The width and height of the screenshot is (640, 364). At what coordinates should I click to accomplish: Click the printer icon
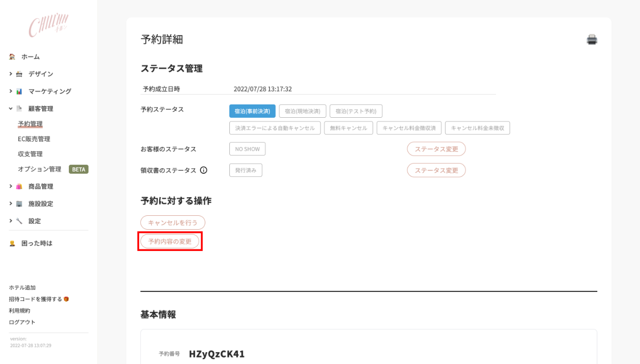(x=591, y=39)
